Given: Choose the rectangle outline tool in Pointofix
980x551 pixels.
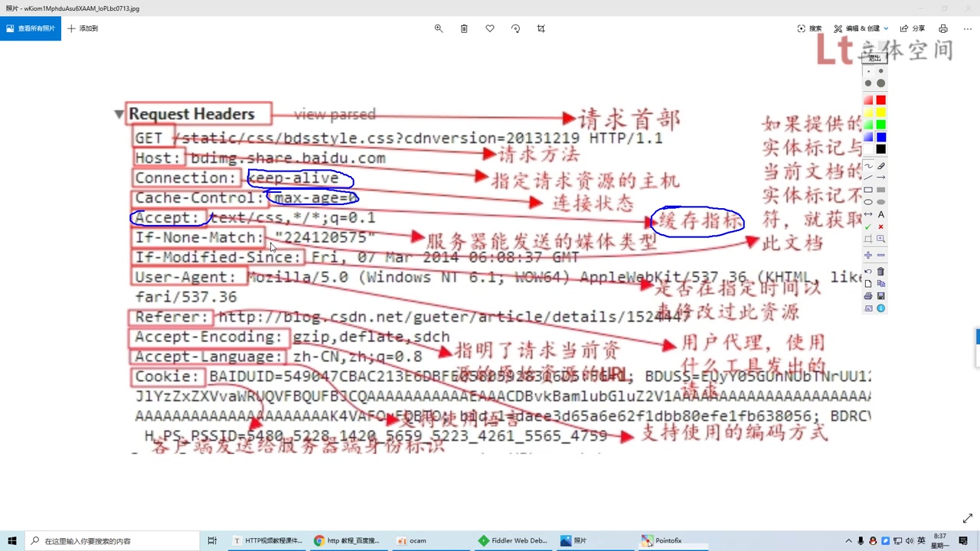Looking at the screenshot, I should [x=868, y=190].
